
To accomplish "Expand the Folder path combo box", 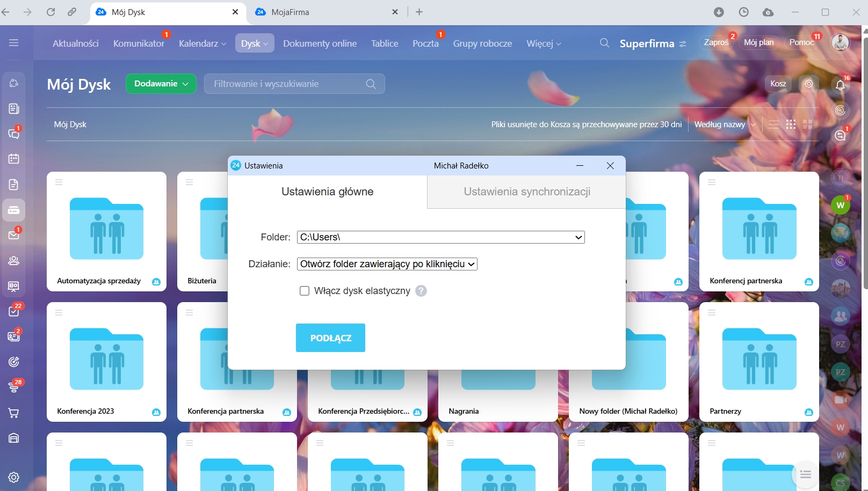I will pyautogui.click(x=440, y=237).
